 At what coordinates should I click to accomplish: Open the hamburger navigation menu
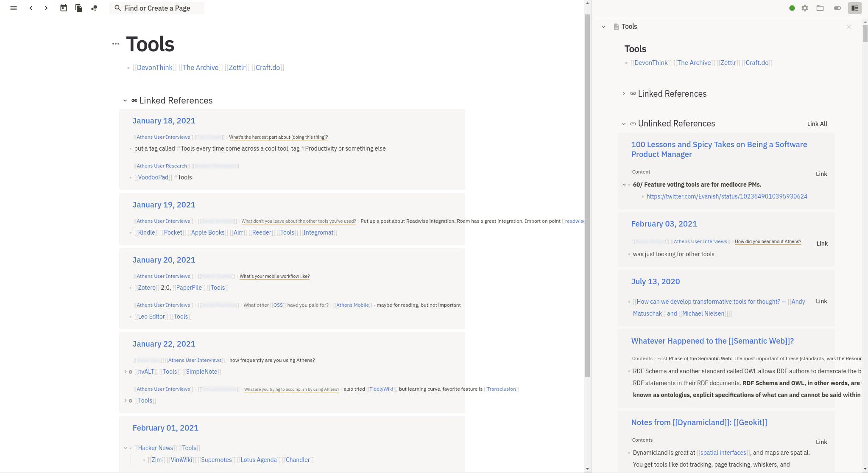[14, 8]
